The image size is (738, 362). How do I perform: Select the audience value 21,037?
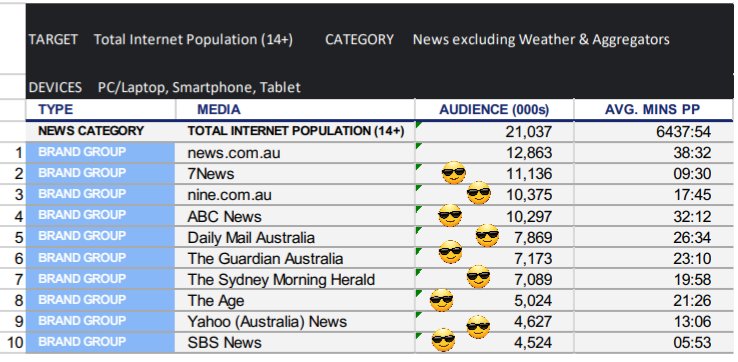tap(529, 132)
